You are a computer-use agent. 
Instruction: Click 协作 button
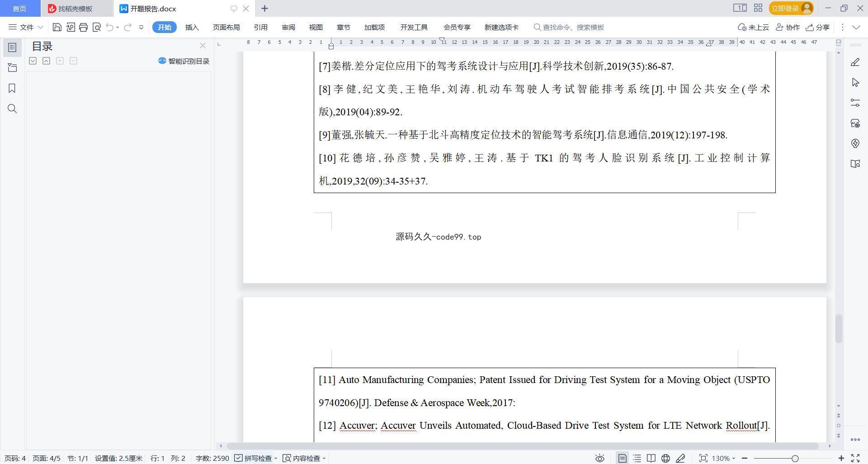click(788, 27)
